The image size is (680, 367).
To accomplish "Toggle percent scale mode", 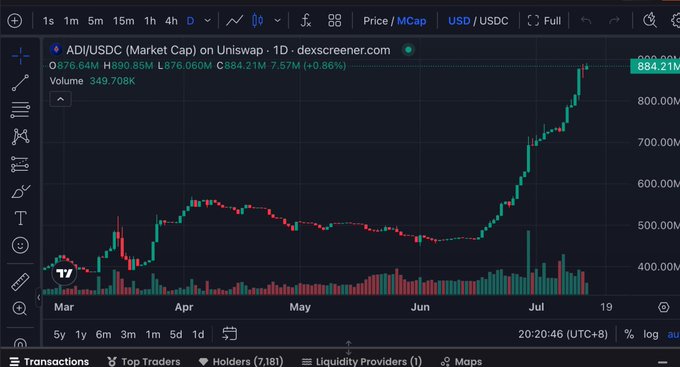I will (629, 334).
